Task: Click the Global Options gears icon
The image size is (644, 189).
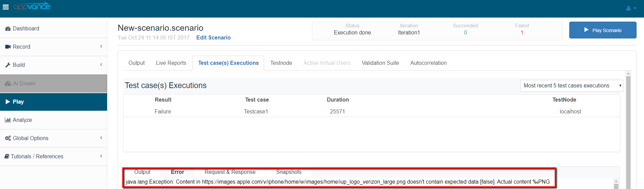Action: [x=8, y=138]
